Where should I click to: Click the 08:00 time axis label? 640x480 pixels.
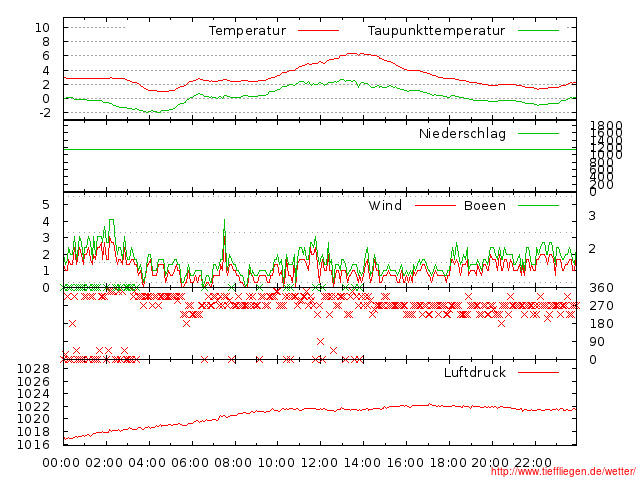tap(233, 463)
